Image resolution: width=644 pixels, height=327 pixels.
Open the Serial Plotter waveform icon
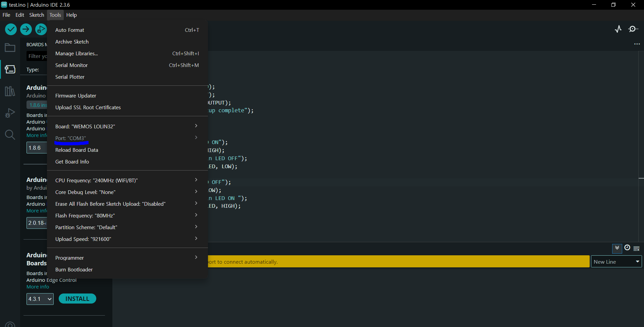pyautogui.click(x=618, y=29)
